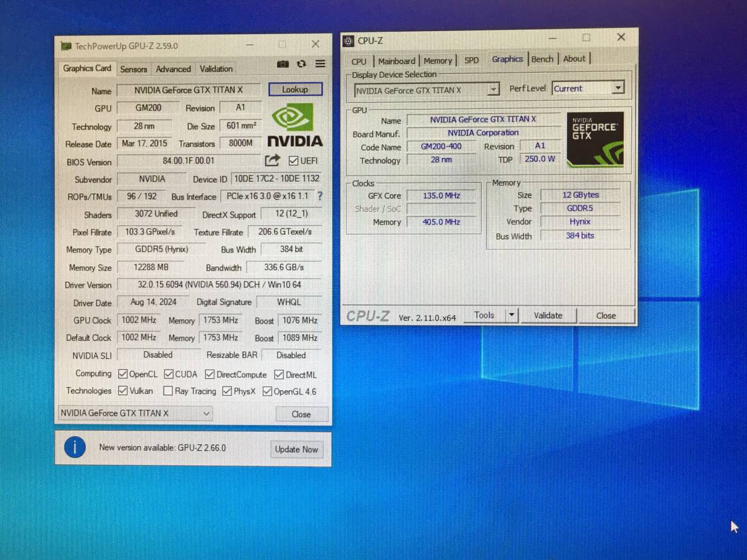
Task: Toggle the PhysX checkbox
Action: click(x=227, y=391)
